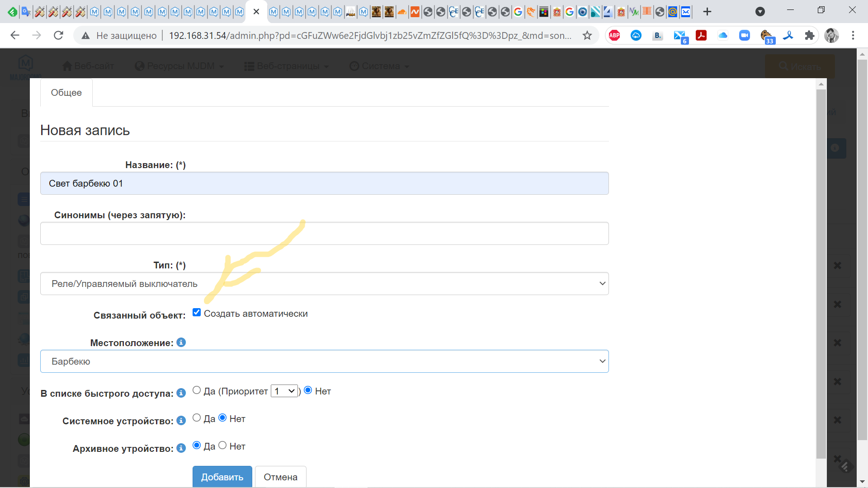Click the info icon beside Архивное утройство

pyautogui.click(x=181, y=448)
